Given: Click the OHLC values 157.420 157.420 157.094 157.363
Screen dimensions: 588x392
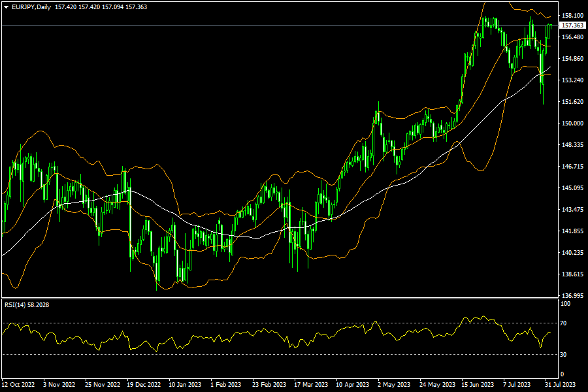Looking at the screenshot, I should 101,7.
